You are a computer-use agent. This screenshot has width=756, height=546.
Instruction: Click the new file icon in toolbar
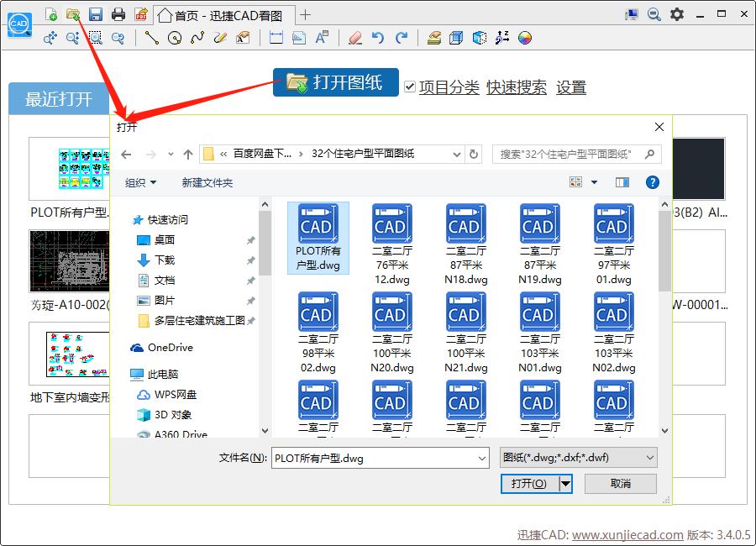click(x=51, y=14)
